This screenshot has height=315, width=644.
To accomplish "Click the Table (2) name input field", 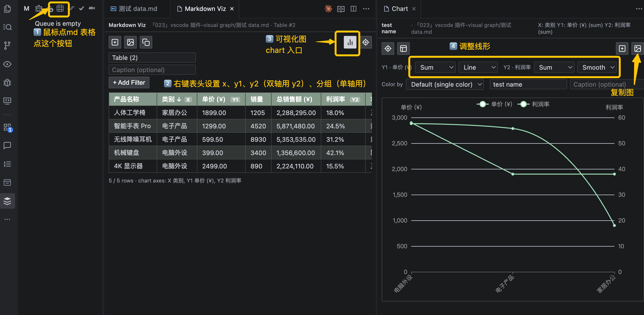I will click(x=152, y=58).
